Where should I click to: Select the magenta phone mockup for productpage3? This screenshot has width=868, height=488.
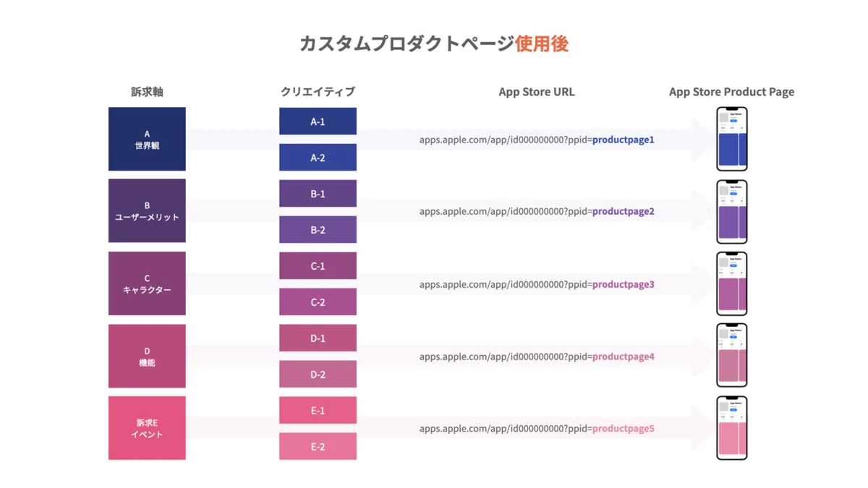[731, 283]
